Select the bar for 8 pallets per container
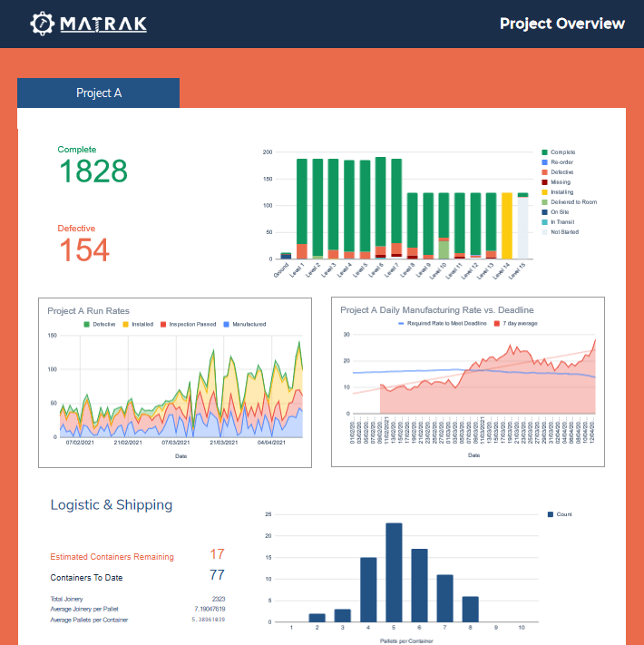The height and width of the screenshot is (645, 644). [471, 610]
